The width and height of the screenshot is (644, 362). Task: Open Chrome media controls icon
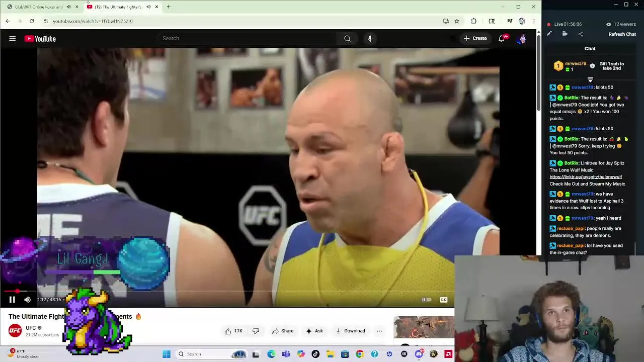point(510,21)
